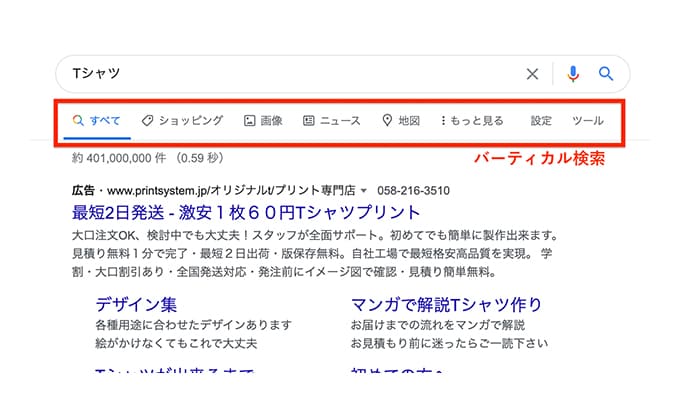Click the result count text 約 401,000,000 件
This screenshot has height=420, width=680.
119,158
